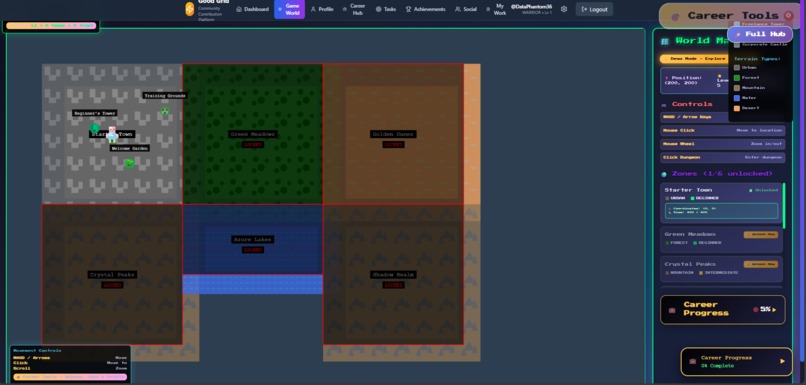Click Unlock Now for Green Meadows

pyautogui.click(x=761, y=235)
